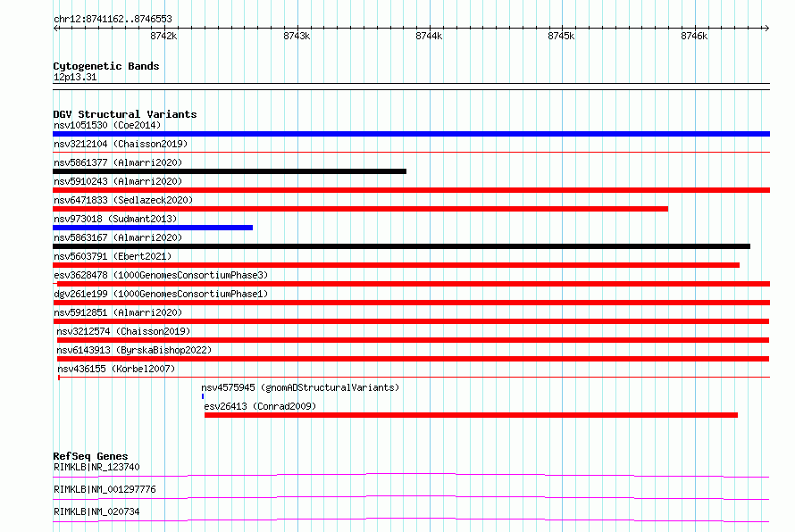
Task: Click the nsv6471833 red variant bar
Action: coord(361,209)
